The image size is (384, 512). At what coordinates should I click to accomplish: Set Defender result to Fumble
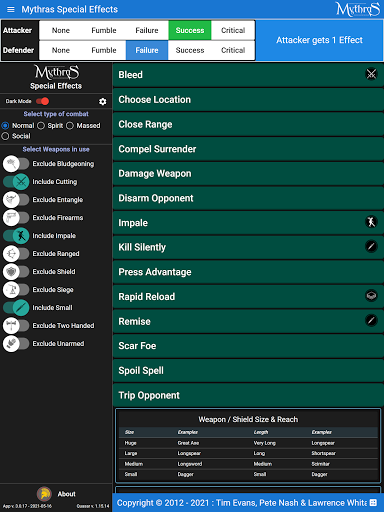(x=104, y=50)
